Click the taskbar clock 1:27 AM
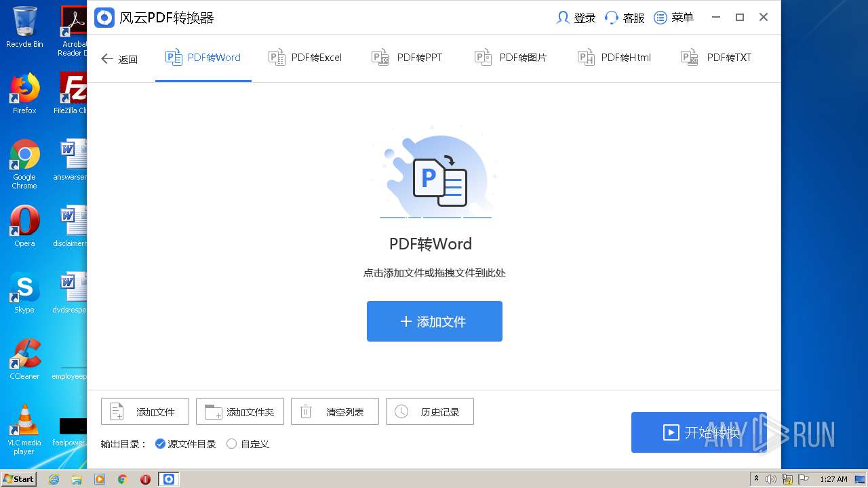 pyautogui.click(x=833, y=479)
